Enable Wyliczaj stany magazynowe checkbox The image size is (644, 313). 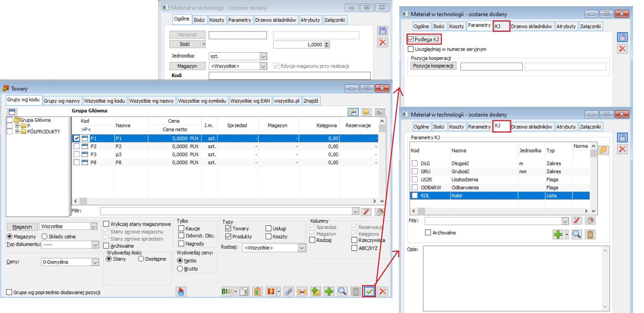[x=106, y=224]
